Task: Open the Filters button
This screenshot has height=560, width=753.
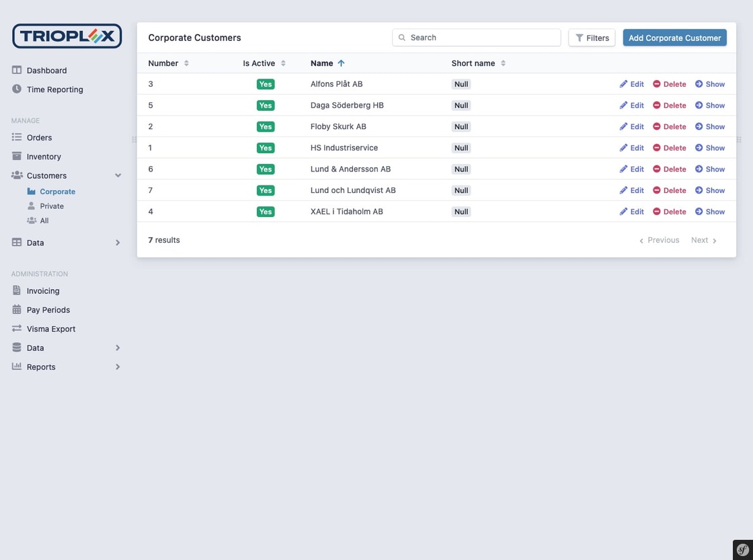Action: 592,38
